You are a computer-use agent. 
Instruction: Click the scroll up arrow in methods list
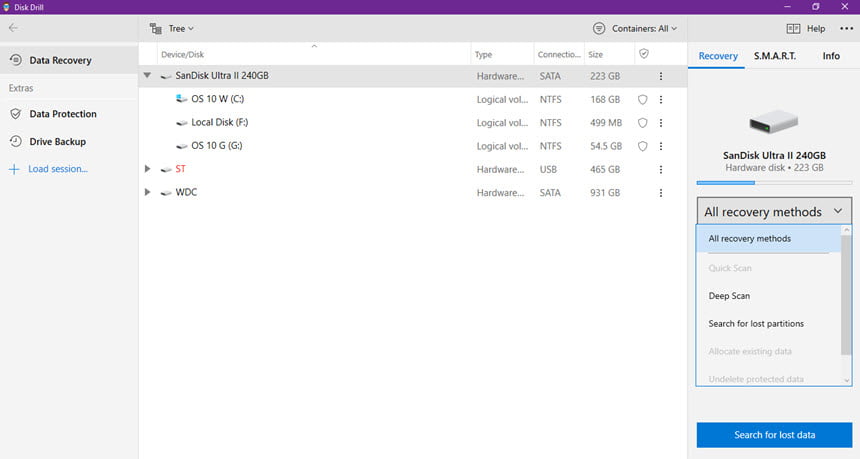pyautogui.click(x=846, y=230)
